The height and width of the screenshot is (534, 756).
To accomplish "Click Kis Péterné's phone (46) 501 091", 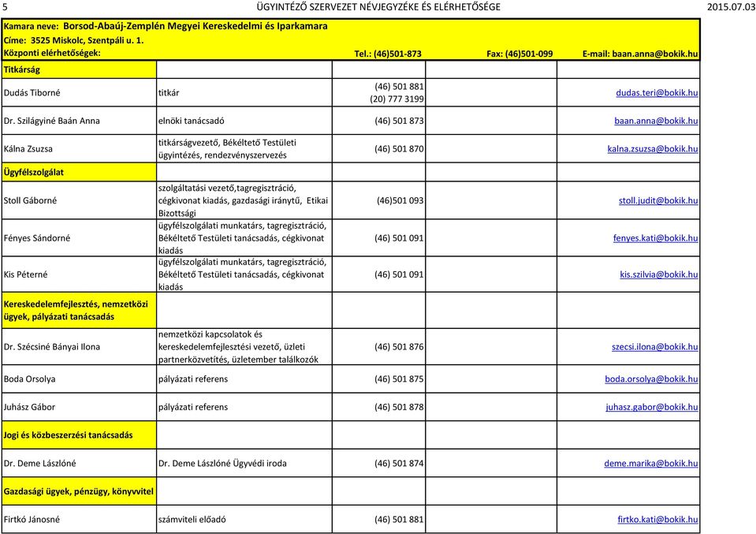I will tap(399, 274).
